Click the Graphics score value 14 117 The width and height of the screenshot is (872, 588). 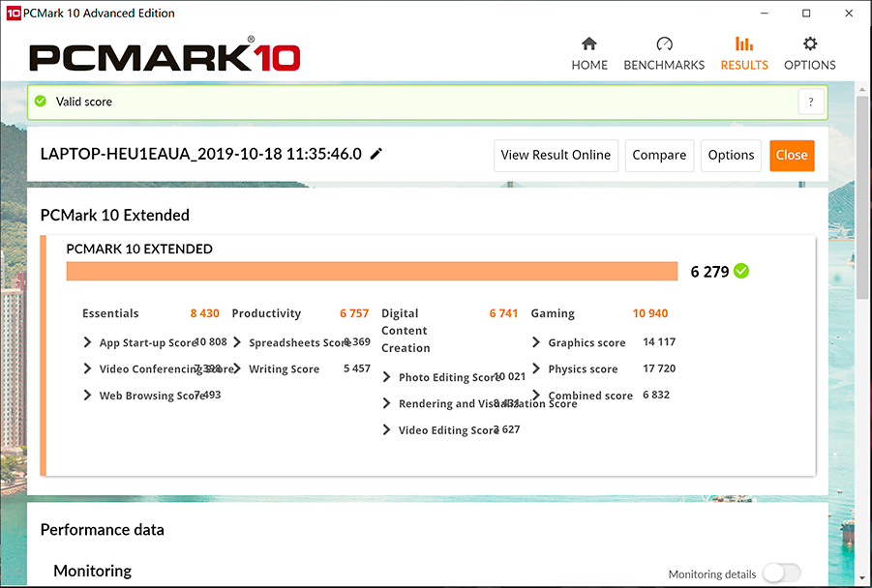[x=659, y=341]
